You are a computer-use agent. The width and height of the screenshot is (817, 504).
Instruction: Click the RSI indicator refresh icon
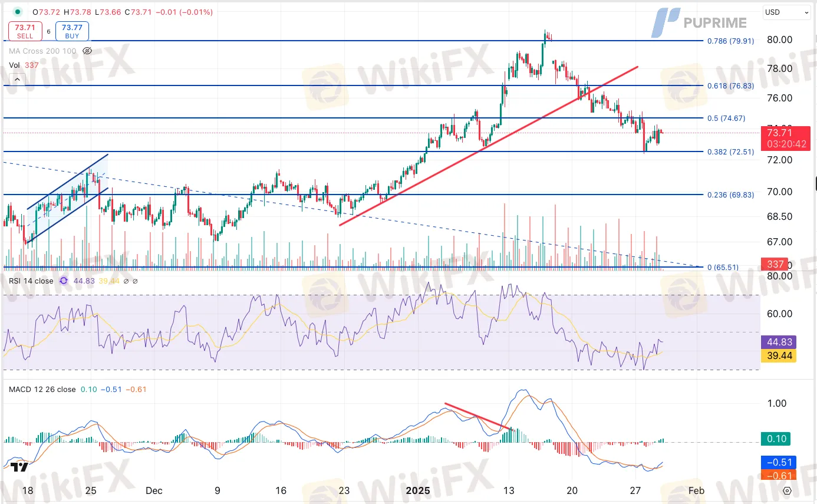click(x=64, y=281)
